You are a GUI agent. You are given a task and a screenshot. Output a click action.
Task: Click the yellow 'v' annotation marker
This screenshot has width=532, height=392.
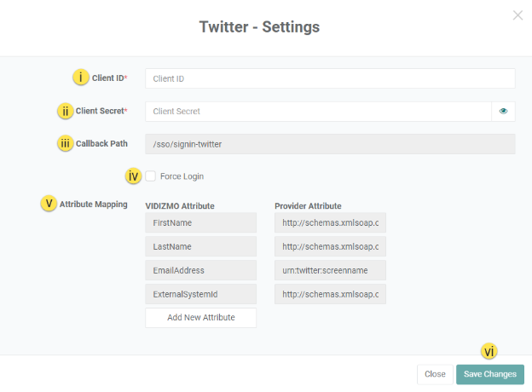[x=49, y=204]
